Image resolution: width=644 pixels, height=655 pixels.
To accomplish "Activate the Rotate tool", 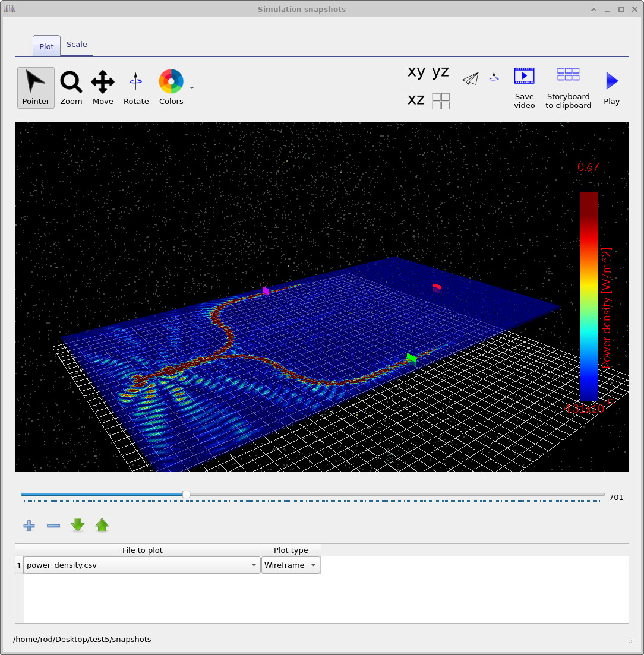I will pos(136,87).
